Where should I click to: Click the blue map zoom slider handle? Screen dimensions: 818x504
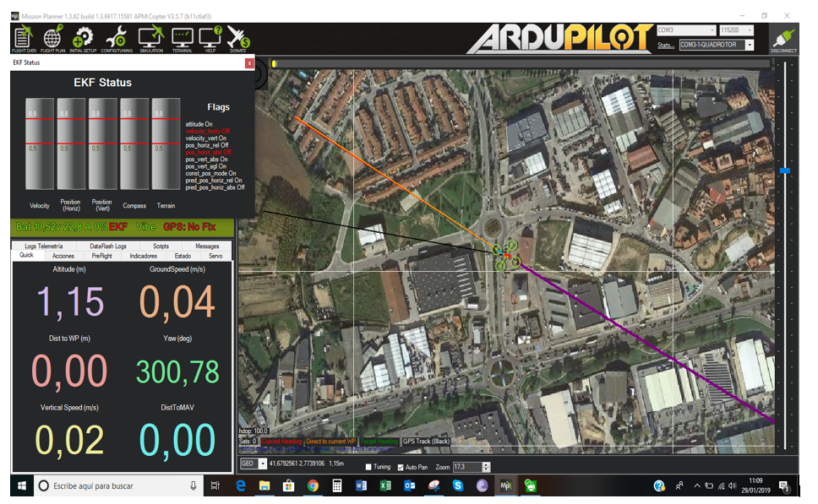click(784, 171)
